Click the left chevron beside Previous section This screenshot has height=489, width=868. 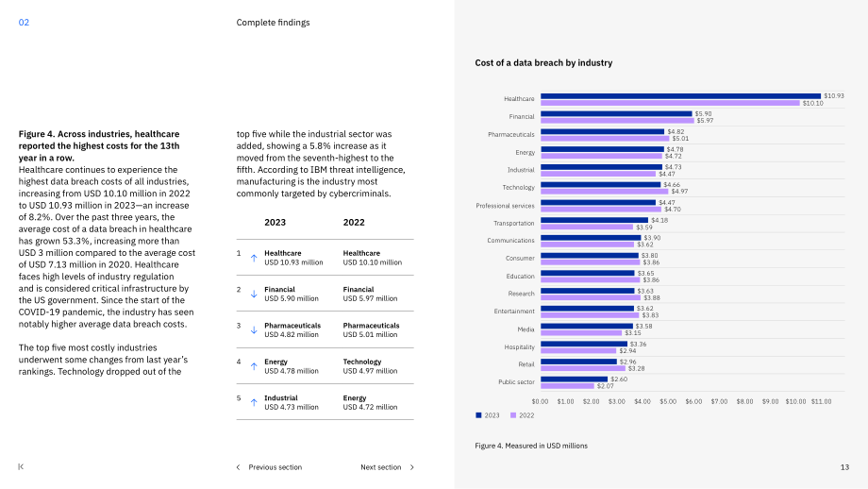(x=238, y=467)
